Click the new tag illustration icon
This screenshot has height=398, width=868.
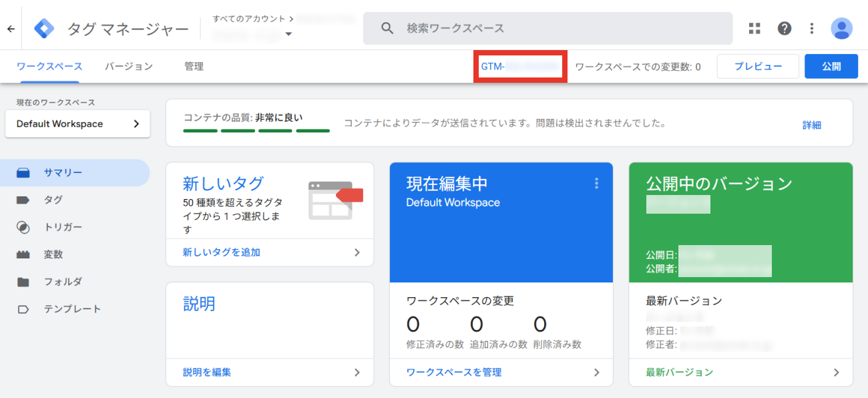point(335,200)
